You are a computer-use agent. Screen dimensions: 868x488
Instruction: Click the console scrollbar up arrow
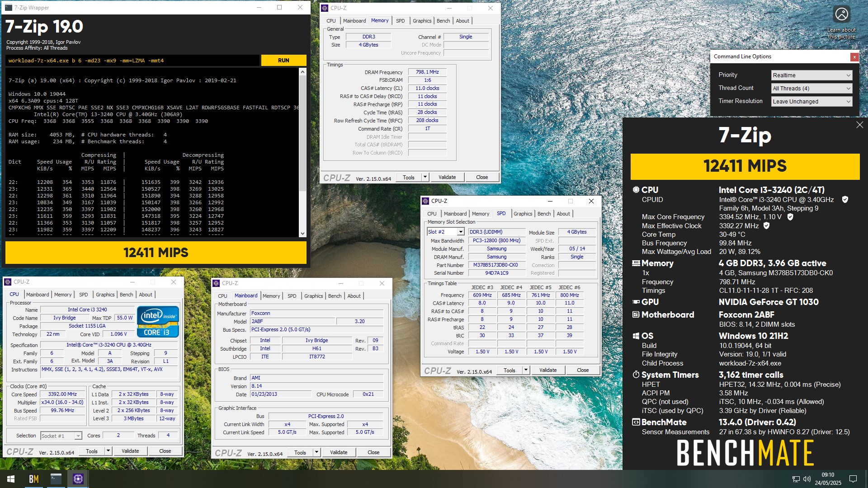tap(302, 72)
